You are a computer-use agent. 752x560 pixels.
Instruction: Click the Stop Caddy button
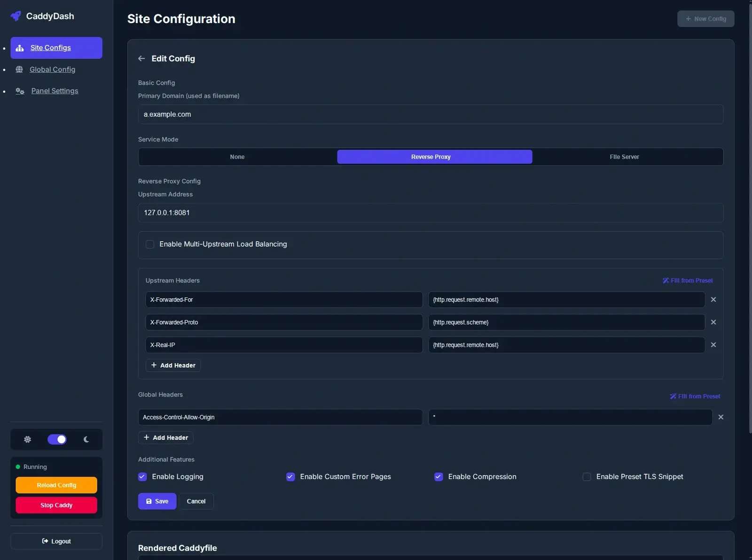[x=56, y=506]
